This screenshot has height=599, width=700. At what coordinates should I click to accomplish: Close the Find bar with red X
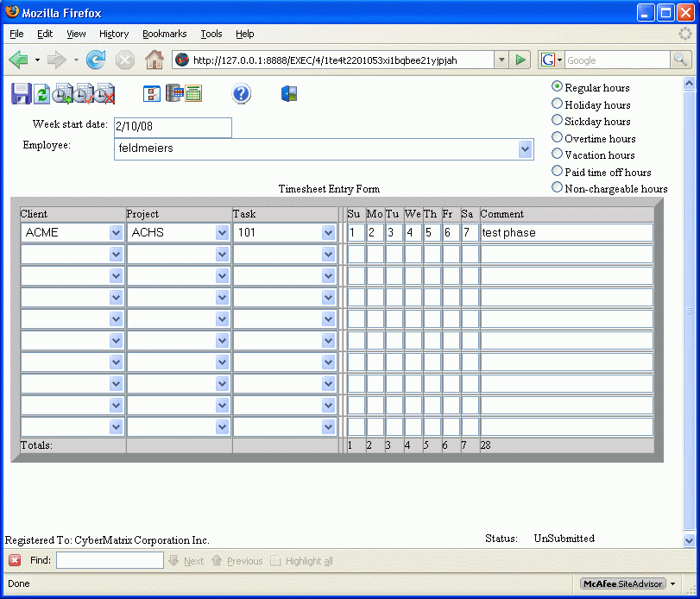click(x=15, y=560)
